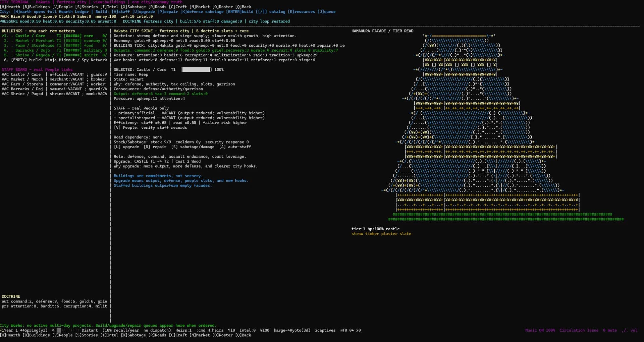Click the Castle 100% health bar
Screen dimensions: 644x342
pos(196,70)
